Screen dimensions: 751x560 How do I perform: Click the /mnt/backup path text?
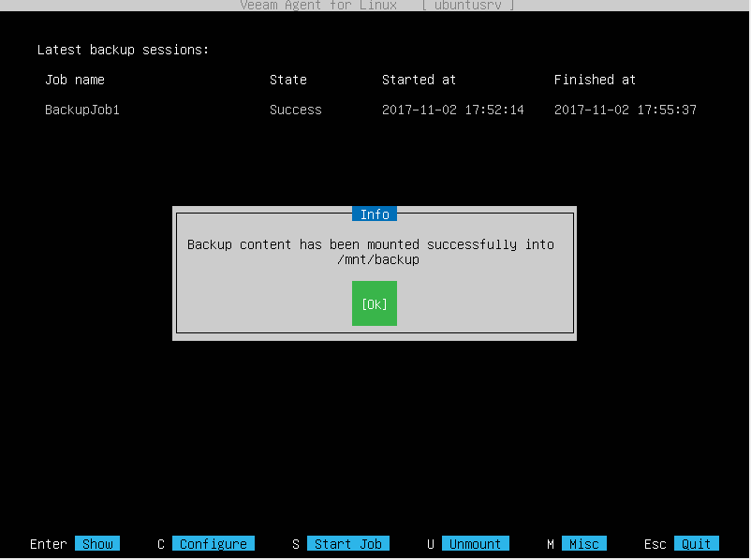[378, 259]
